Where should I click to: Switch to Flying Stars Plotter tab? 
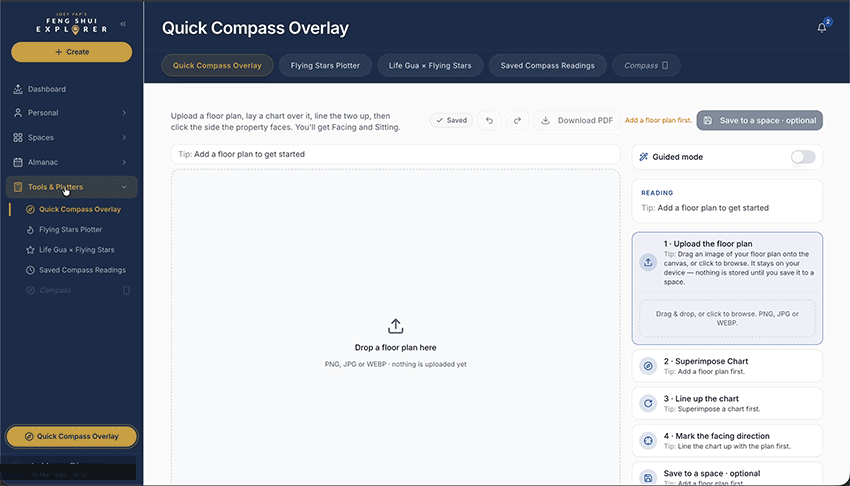click(325, 66)
